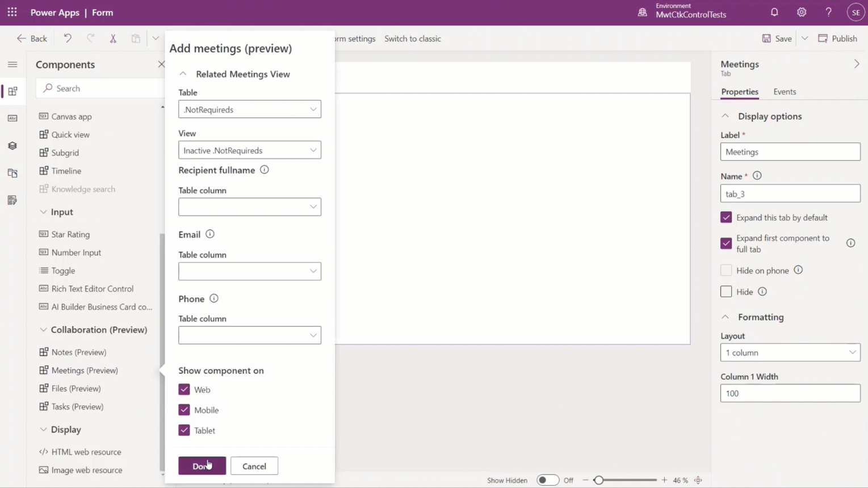
Task: Click the Paste icon in the command bar
Action: pos(136,38)
